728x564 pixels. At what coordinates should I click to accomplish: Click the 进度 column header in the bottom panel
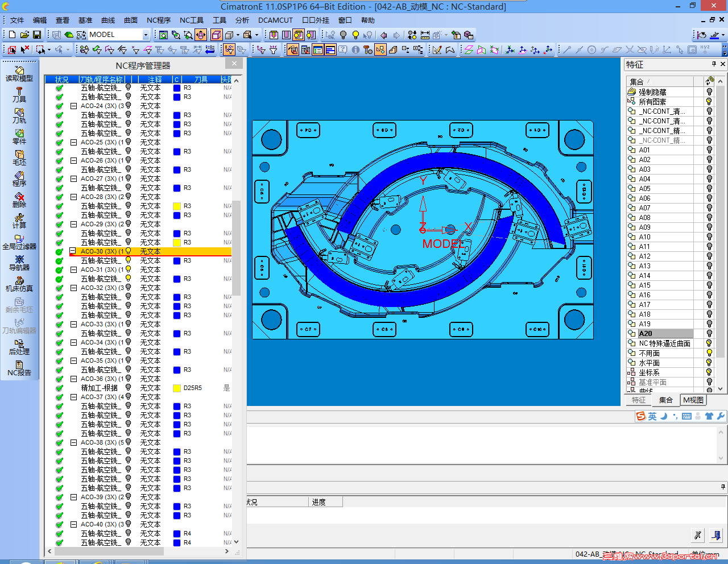[x=325, y=502]
